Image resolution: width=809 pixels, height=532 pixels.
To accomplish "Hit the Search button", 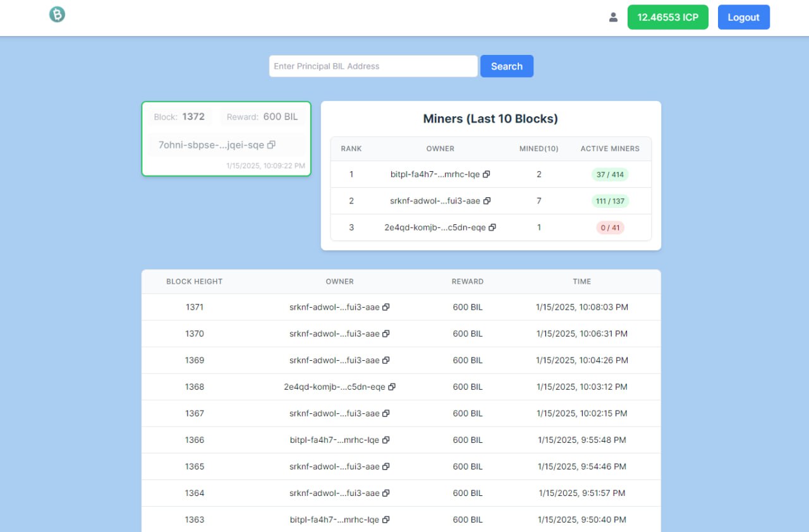I will click(x=506, y=66).
